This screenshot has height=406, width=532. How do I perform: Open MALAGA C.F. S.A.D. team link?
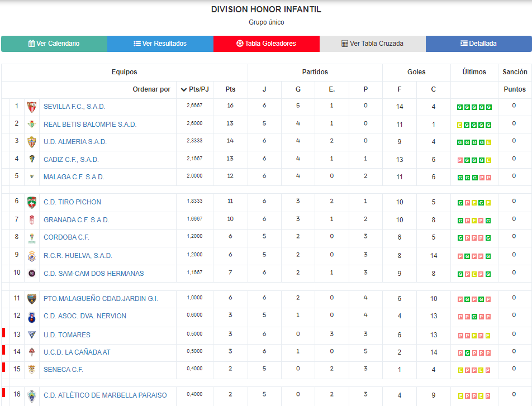coord(74,177)
